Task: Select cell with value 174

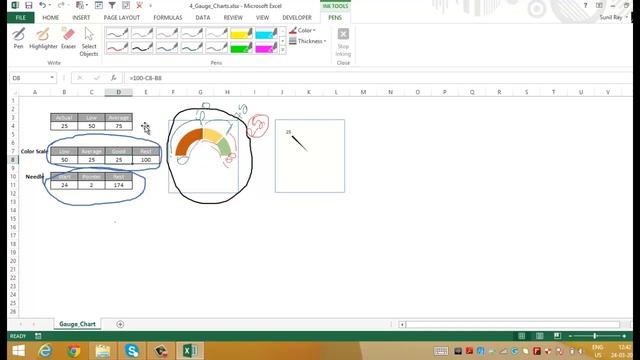Action: click(x=119, y=185)
